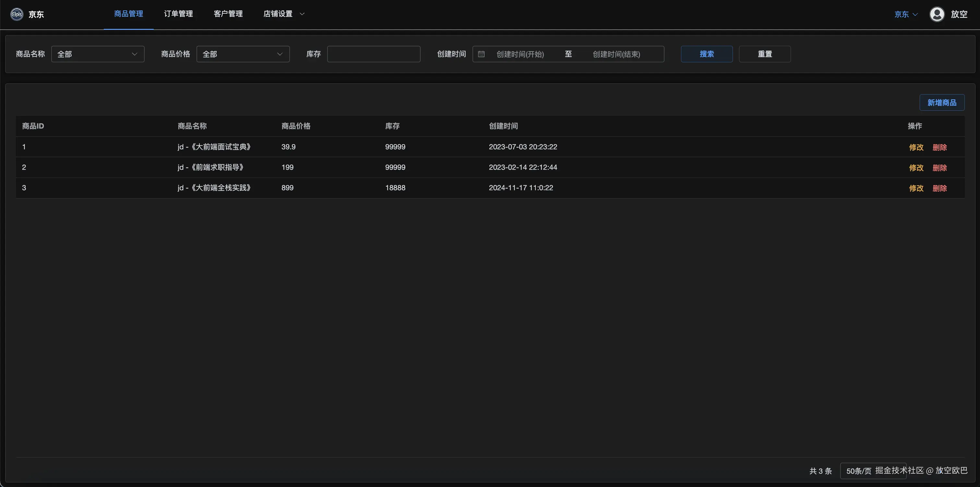980x487 pixels.
Task: Focus the 库存 input field
Action: pos(374,54)
